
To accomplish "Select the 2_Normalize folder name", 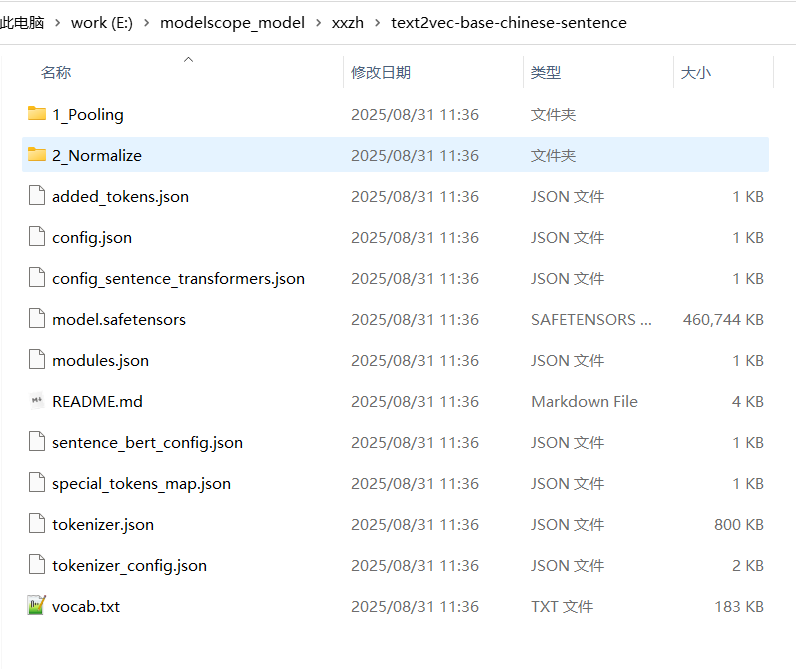I will 97,155.
